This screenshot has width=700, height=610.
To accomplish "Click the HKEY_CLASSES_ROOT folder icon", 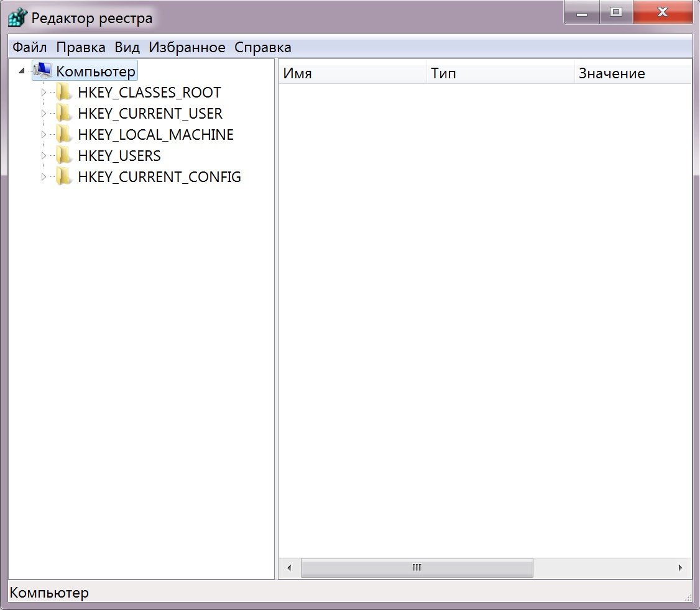I will pyautogui.click(x=63, y=92).
